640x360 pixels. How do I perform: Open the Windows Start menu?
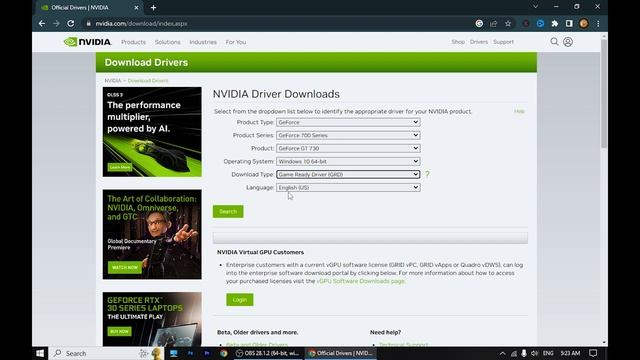40,353
